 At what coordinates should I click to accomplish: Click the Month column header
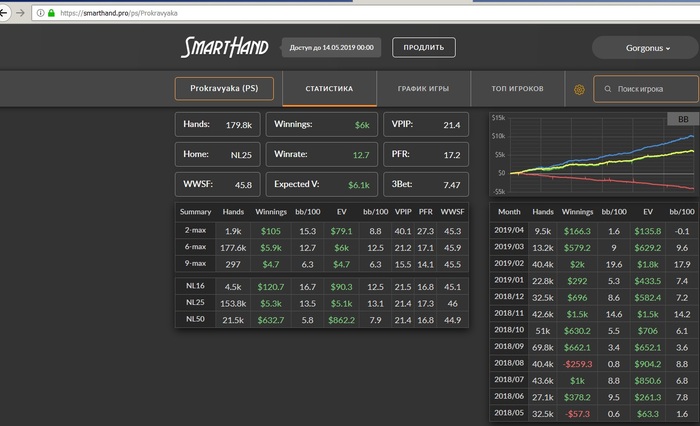click(x=509, y=212)
